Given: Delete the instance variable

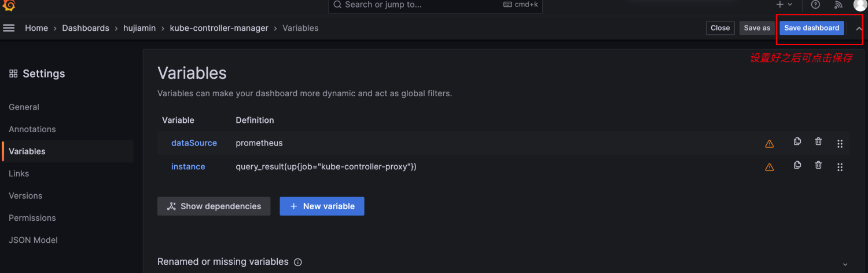Looking at the screenshot, I should (x=818, y=165).
